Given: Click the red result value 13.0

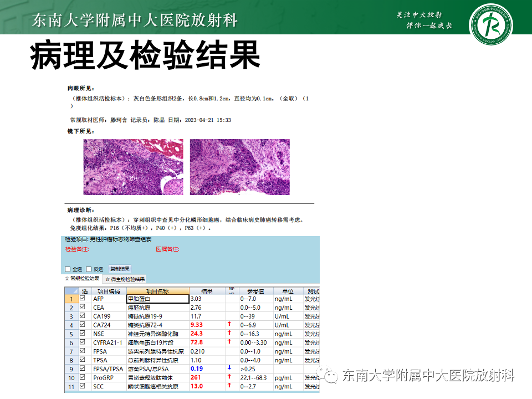Looking at the screenshot, I should [196, 386].
